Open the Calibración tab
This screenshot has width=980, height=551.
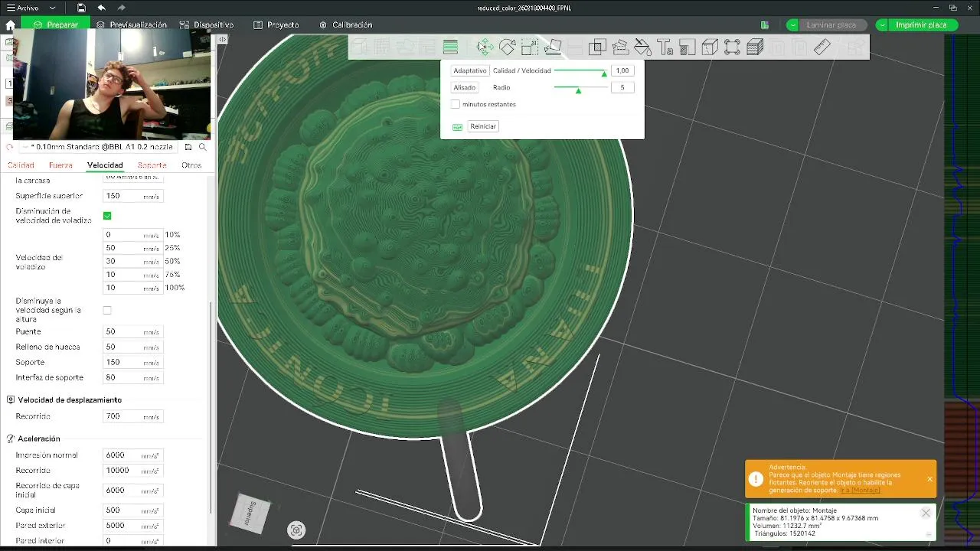345,25
